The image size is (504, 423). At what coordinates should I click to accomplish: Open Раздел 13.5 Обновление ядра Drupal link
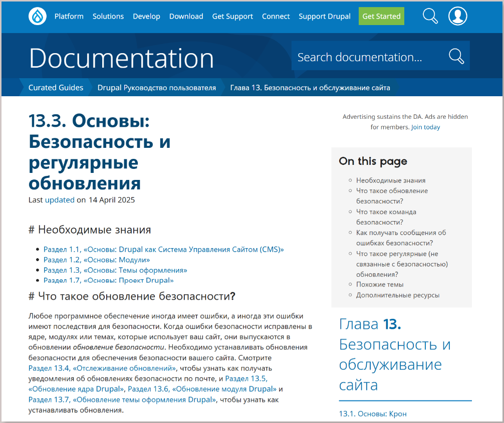coord(148,384)
